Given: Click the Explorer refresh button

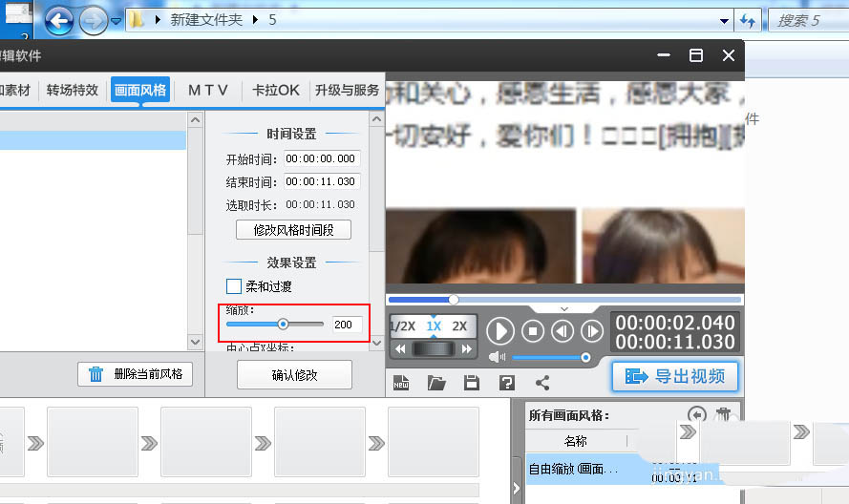Looking at the screenshot, I should 748,21.
